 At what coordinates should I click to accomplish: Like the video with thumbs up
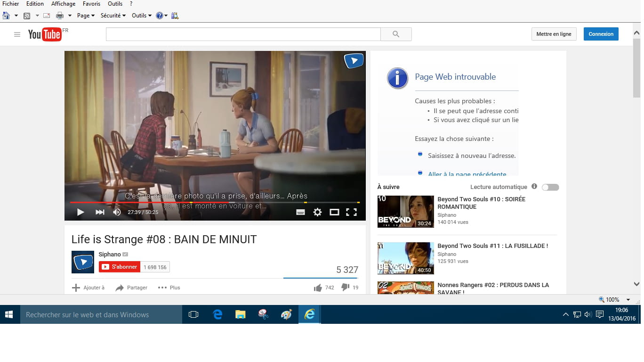click(x=318, y=288)
